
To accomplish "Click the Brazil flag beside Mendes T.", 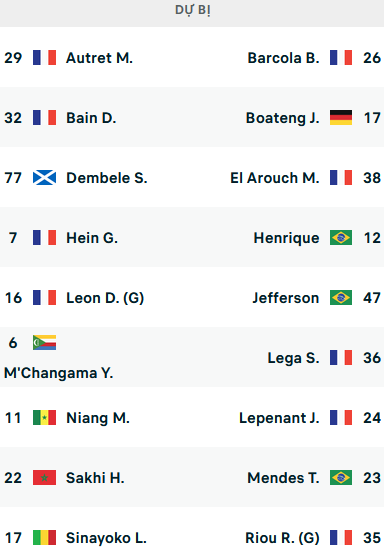I will 341,478.
